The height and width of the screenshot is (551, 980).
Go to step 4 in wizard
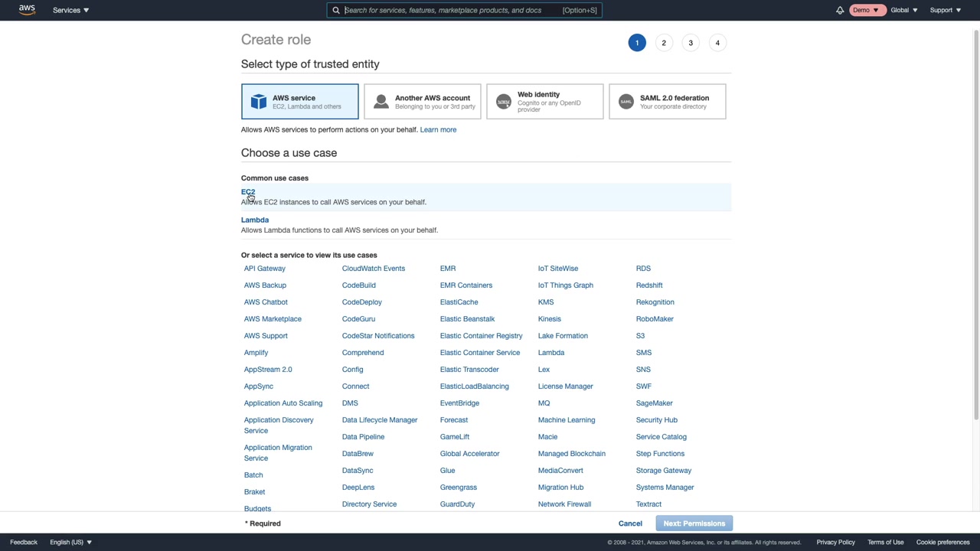coord(717,43)
